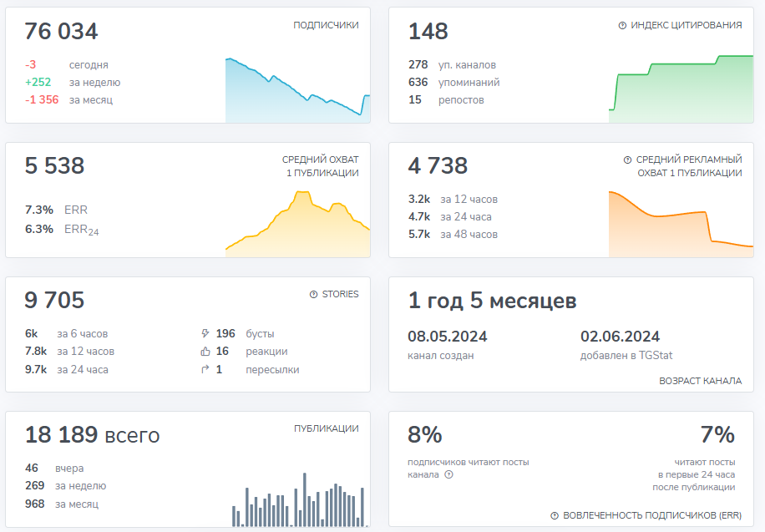Viewport: 765px width, 532px height.
Task: Open the СРЕДНИЙ ОХВАТ 1 ПУБЛИКАЦИИ title
Action: click(320, 166)
